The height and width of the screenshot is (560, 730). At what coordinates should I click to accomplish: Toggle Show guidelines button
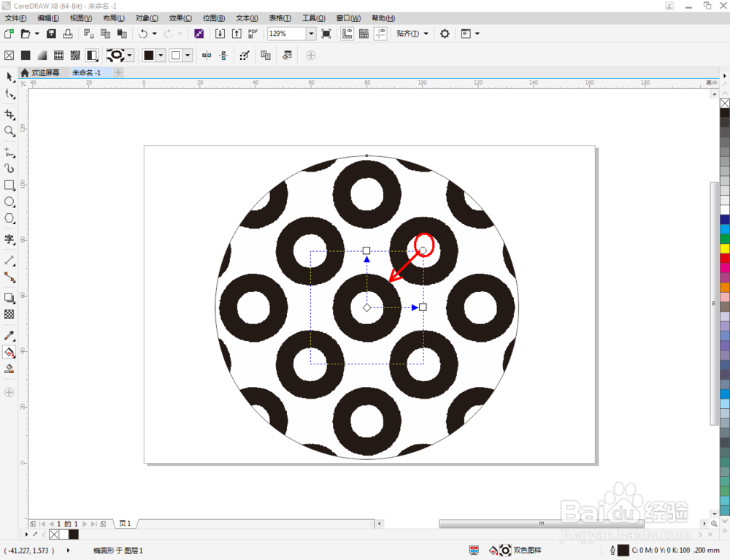[x=380, y=34]
